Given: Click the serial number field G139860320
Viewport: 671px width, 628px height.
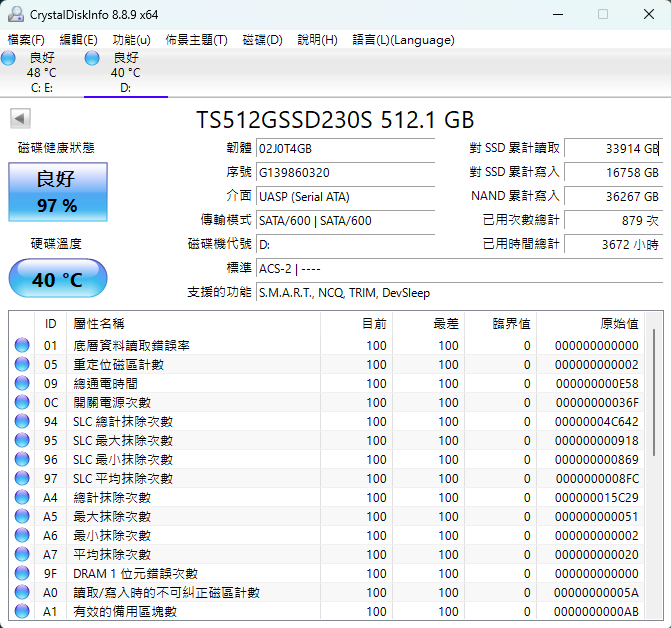Looking at the screenshot, I should (x=345, y=173).
